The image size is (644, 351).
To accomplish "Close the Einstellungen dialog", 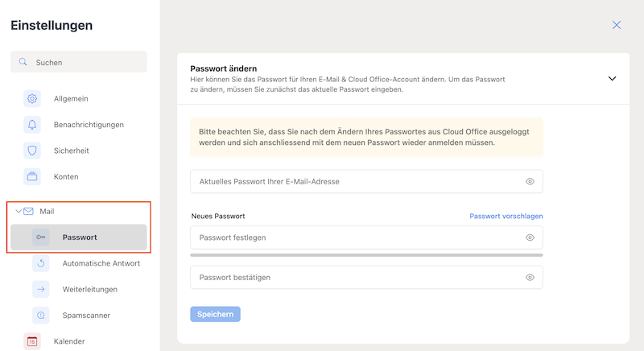I will [x=617, y=25].
